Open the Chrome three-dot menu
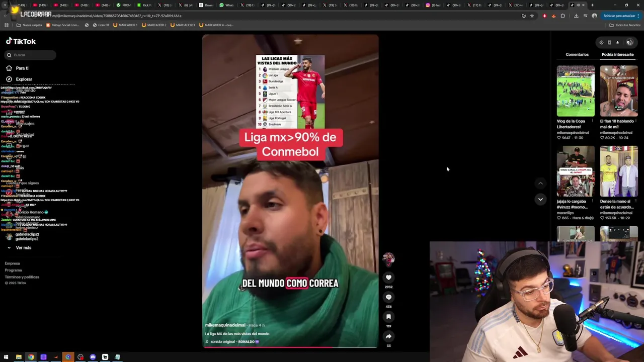Viewport: 644px width, 362px height. click(638, 16)
